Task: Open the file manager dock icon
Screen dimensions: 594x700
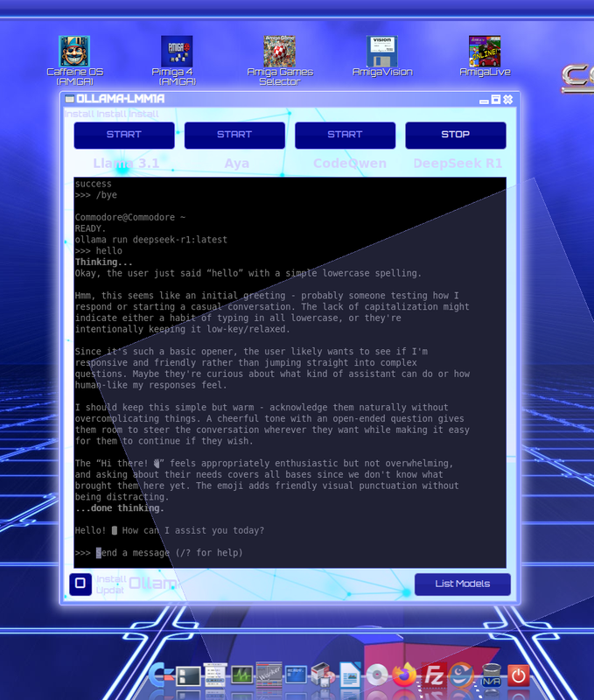Action: [188, 675]
